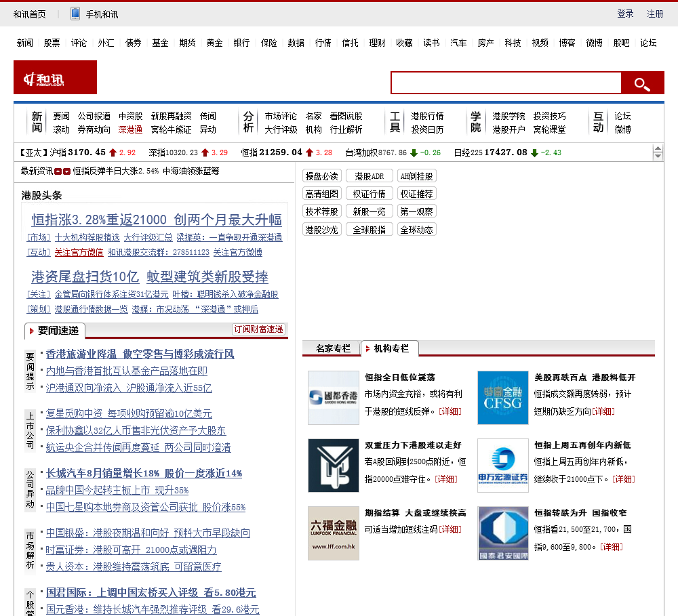Open the 时富金融 CFSG logo thumbnail
This screenshot has height=616, width=678.
pos(503,398)
